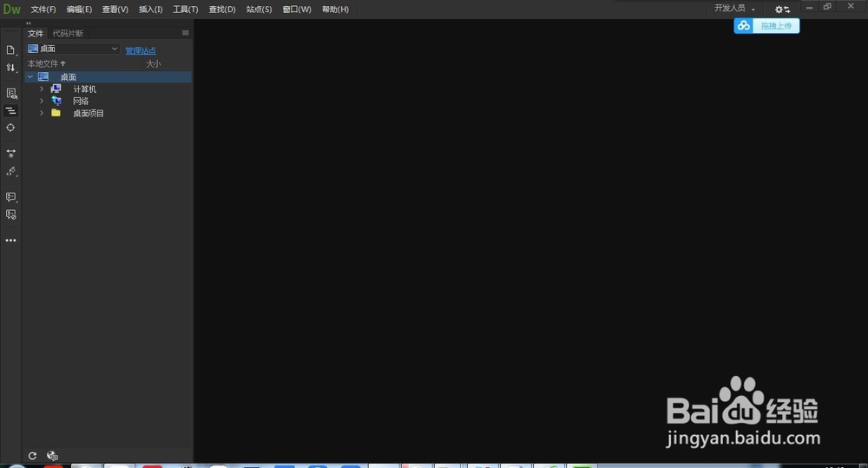This screenshot has height=468, width=868.
Task: Open the 桌面 site selector dropdown
Action: click(x=73, y=49)
